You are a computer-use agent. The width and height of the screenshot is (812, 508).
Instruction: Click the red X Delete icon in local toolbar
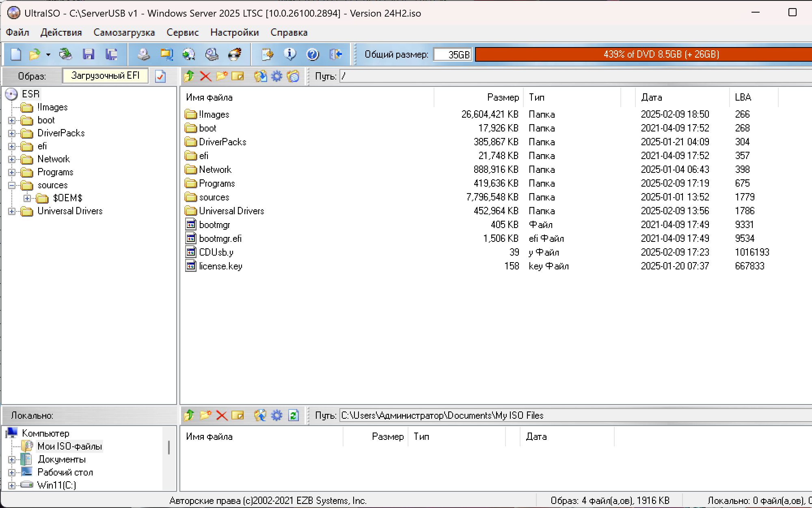222,415
